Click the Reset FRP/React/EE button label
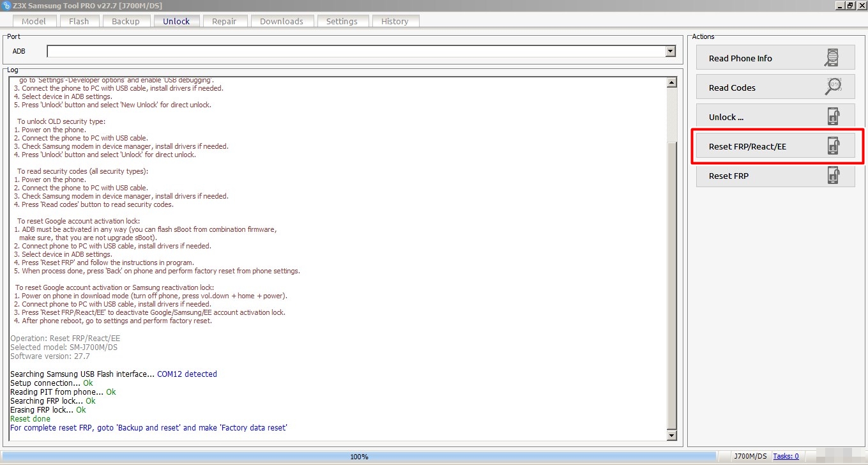This screenshot has height=465, width=868. coord(747,146)
